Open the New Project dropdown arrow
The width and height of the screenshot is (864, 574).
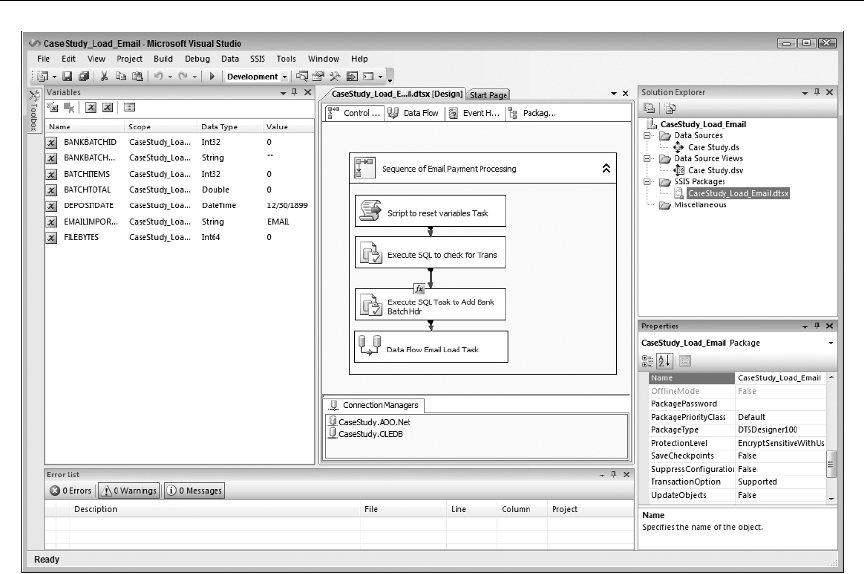[54, 77]
